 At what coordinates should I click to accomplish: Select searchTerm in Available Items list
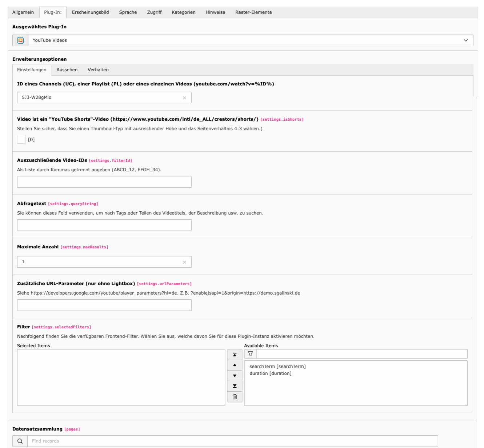[277, 366]
